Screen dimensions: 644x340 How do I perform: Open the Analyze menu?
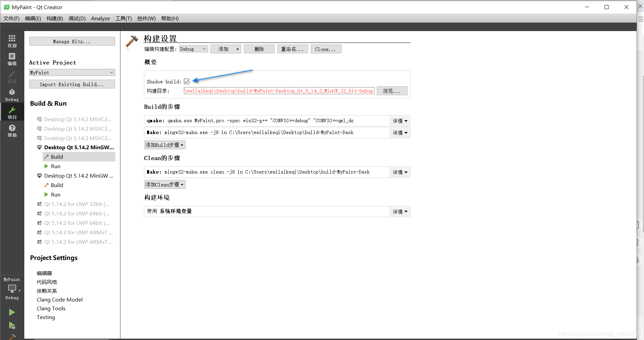point(101,18)
